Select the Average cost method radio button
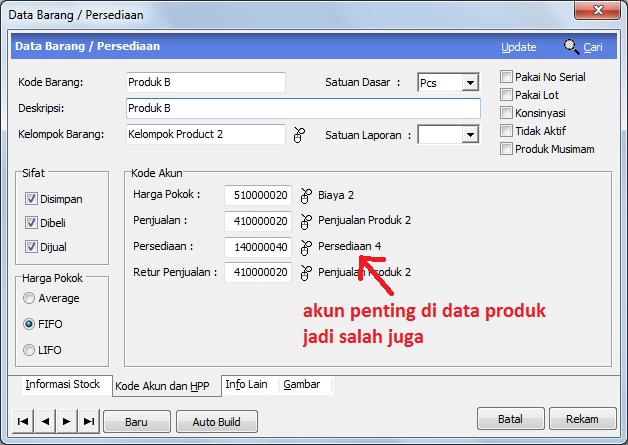The image size is (628, 445). pyautogui.click(x=30, y=298)
